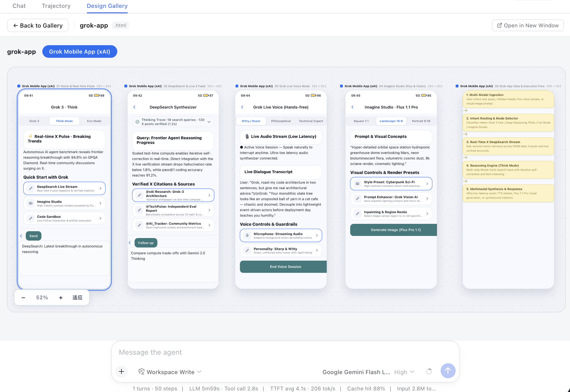Switch to the Design Gallery tab
This screenshot has height=392, width=570.
(107, 6)
